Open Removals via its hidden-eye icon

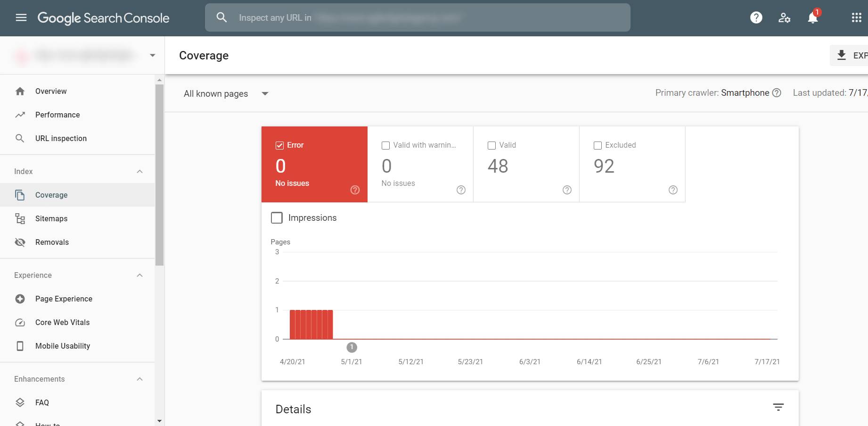tap(20, 242)
